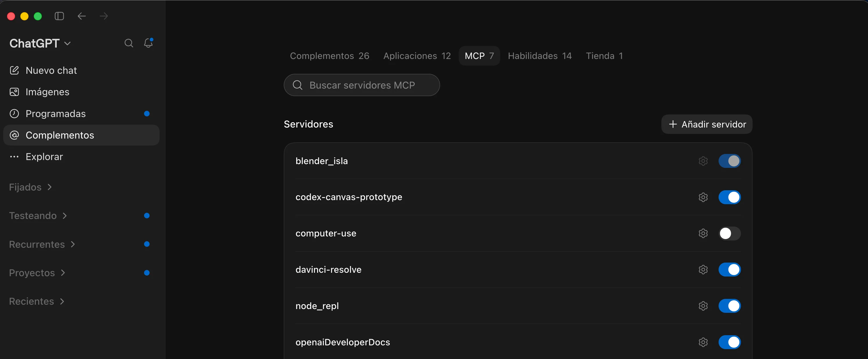868x359 pixels.
Task: Click the node_repl server name
Action: [317, 306]
